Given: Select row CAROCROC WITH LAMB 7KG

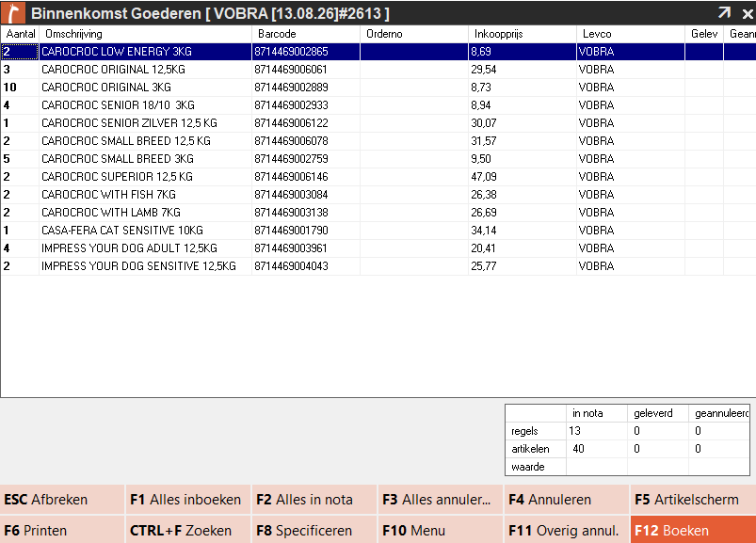Looking at the screenshot, I should pos(378,212).
